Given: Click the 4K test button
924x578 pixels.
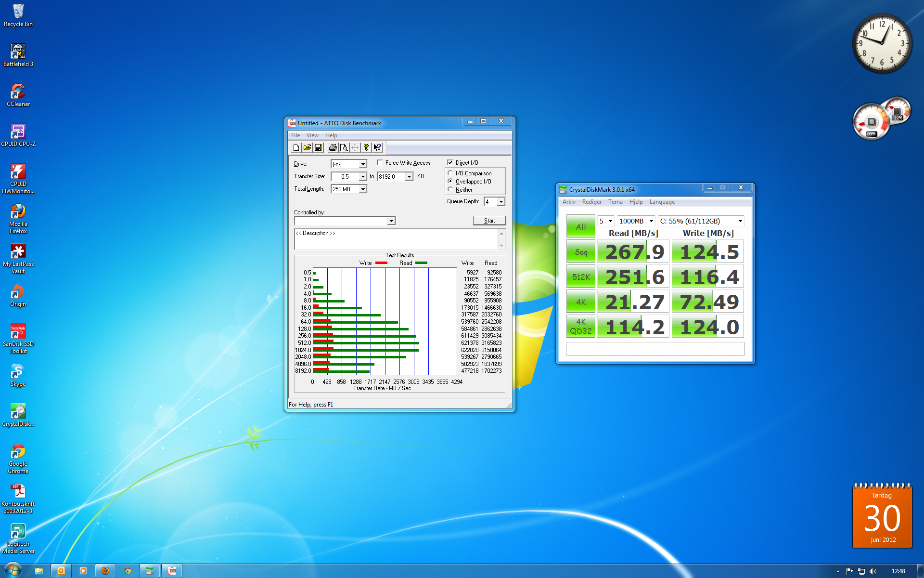Looking at the screenshot, I should click(581, 302).
